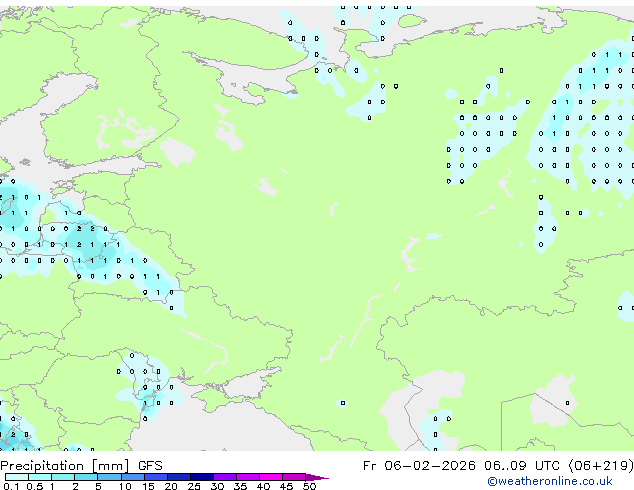The height and width of the screenshot is (490, 634).
Task: Open the weatheronline.co.uk copyright link
Action: pyautogui.click(x=550, y=481)
